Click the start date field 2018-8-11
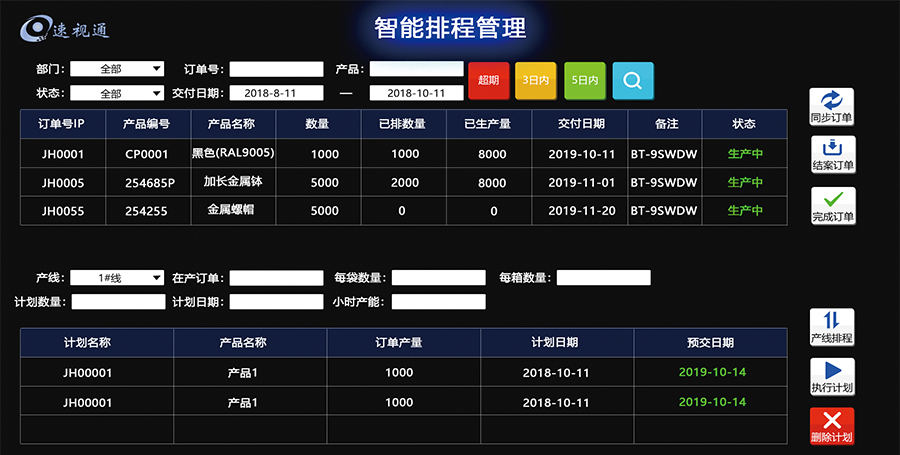The image size is (900, 455). point(277,93)
